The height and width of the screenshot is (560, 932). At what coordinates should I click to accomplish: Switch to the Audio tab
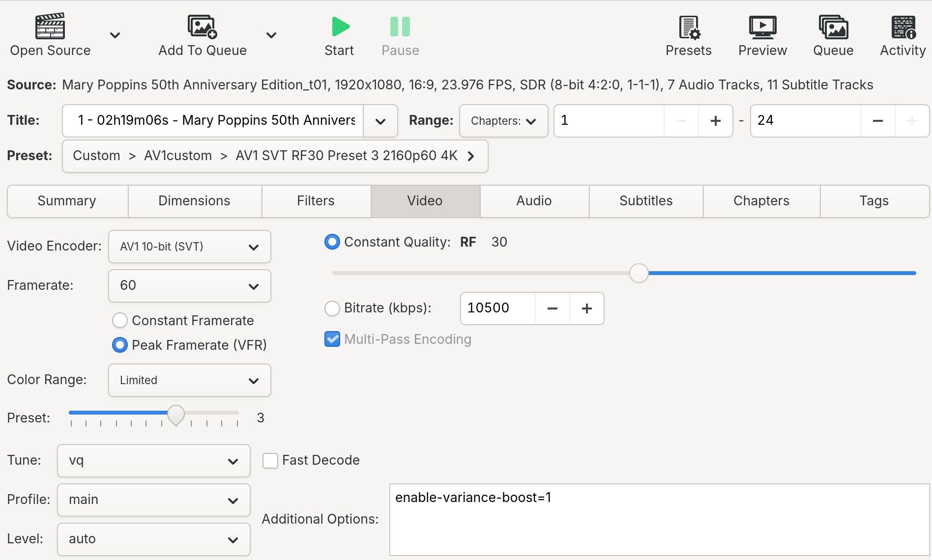tap(533, 201)
